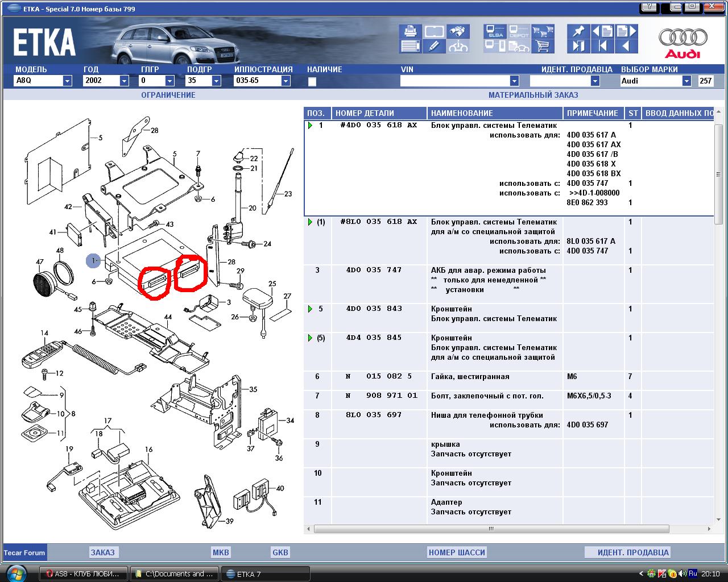The height and width of the screenshot is (582, 728).
Task: Go to the next illustration page icon
Action: click(626, 32)
